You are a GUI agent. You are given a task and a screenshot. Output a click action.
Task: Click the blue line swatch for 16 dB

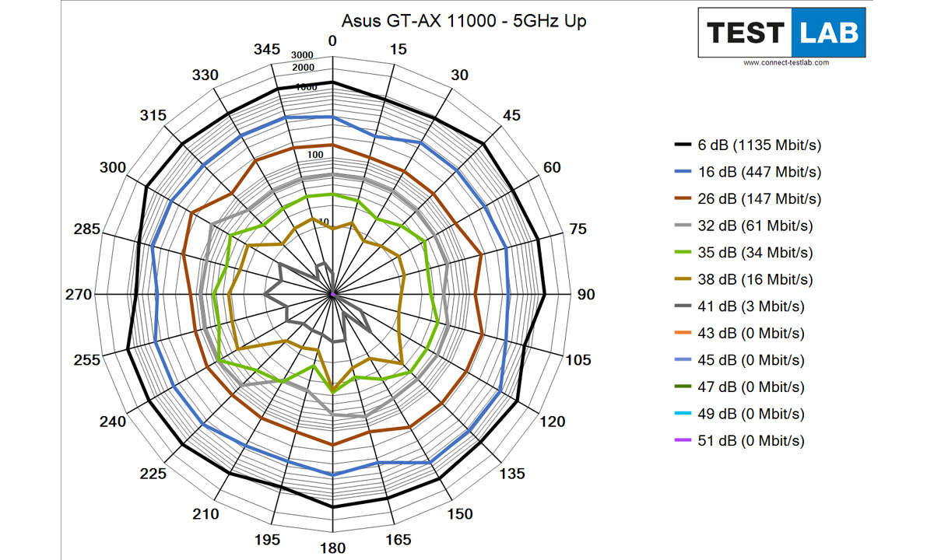pos(683,172)
